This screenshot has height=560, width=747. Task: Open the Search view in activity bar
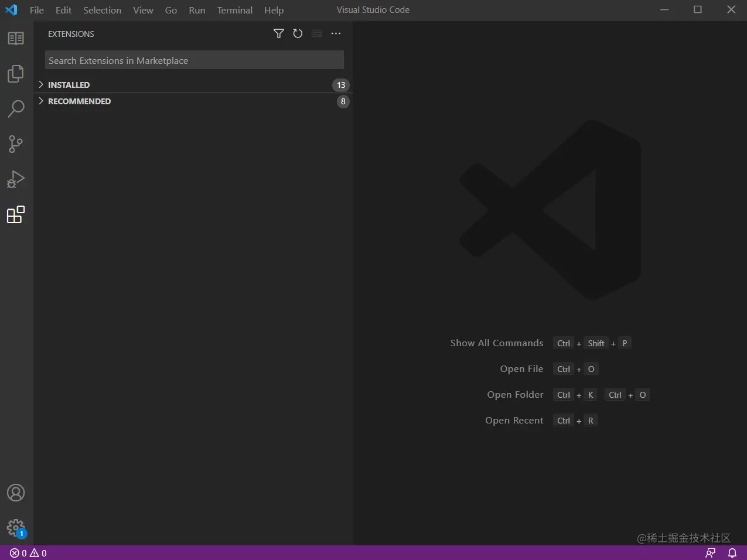coord(16,109)
